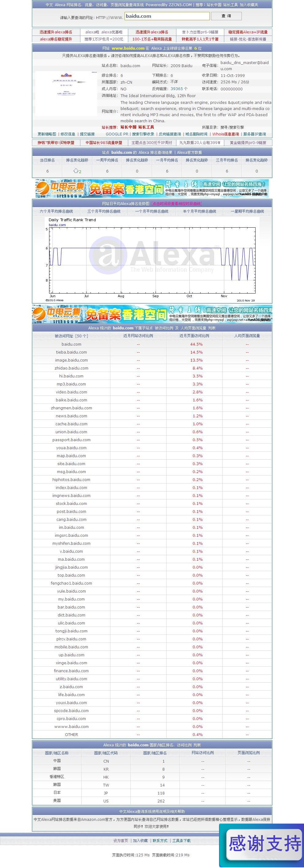Open the 服务器IP查询 link
This screenshot has width=304, height=868.
[254, 134]
